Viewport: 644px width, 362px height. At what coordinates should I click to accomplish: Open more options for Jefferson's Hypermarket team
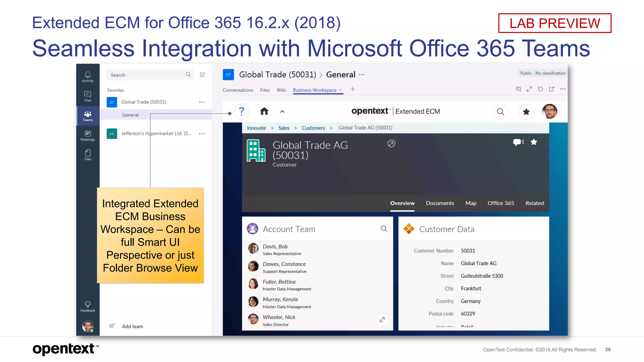point(202,134)
